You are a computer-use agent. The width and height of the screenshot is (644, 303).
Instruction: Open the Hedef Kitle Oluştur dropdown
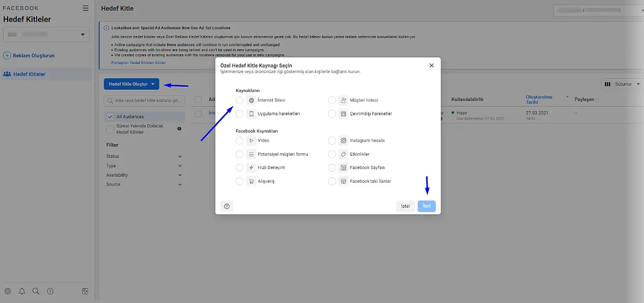pyautogui.click(x=132, y=84)
